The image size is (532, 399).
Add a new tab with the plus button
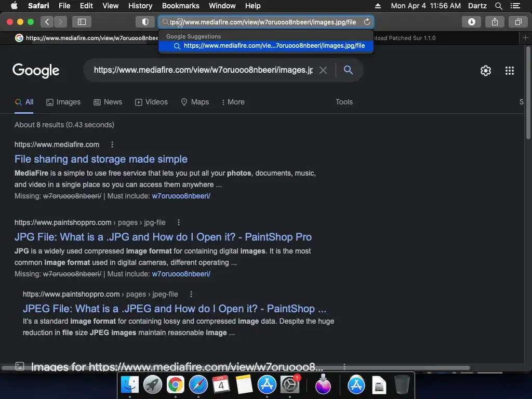525,38
